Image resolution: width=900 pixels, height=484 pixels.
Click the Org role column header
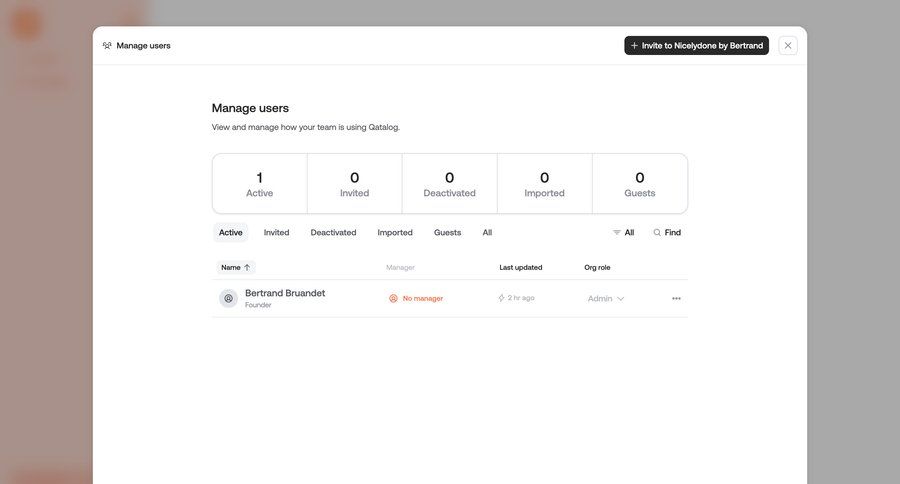point(597,268)
